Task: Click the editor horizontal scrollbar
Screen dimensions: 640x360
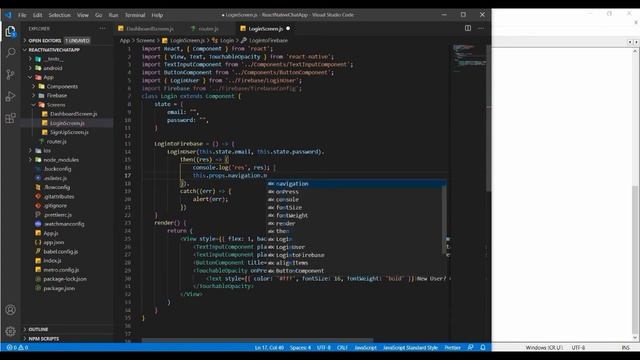Action: point(257,340)
